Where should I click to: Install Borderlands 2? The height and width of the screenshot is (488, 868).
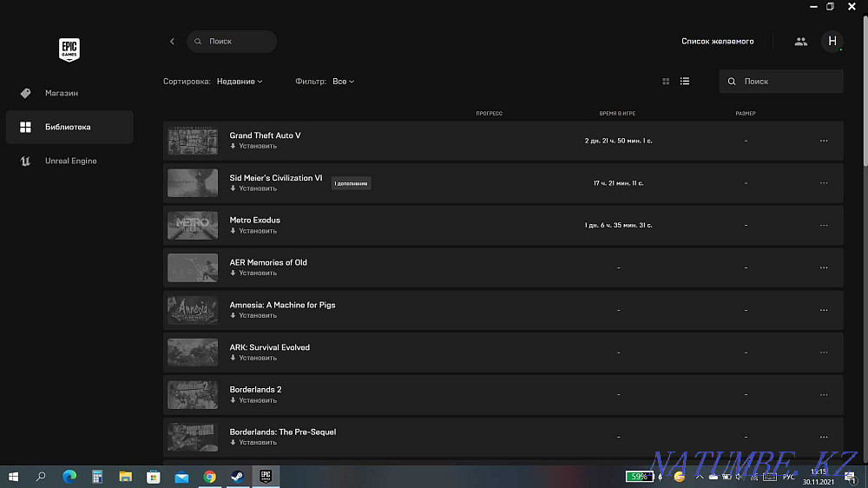click(x=253, y=400)
